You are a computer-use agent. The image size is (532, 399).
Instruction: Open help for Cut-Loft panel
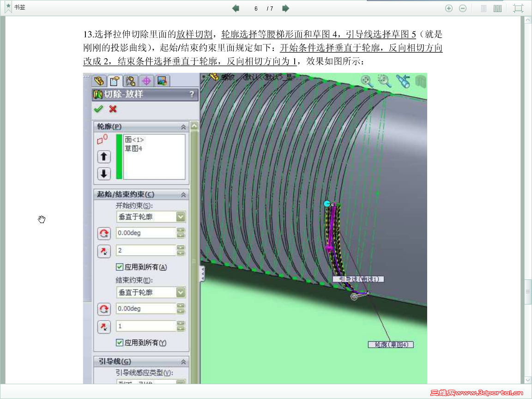[x=192, y=94]
